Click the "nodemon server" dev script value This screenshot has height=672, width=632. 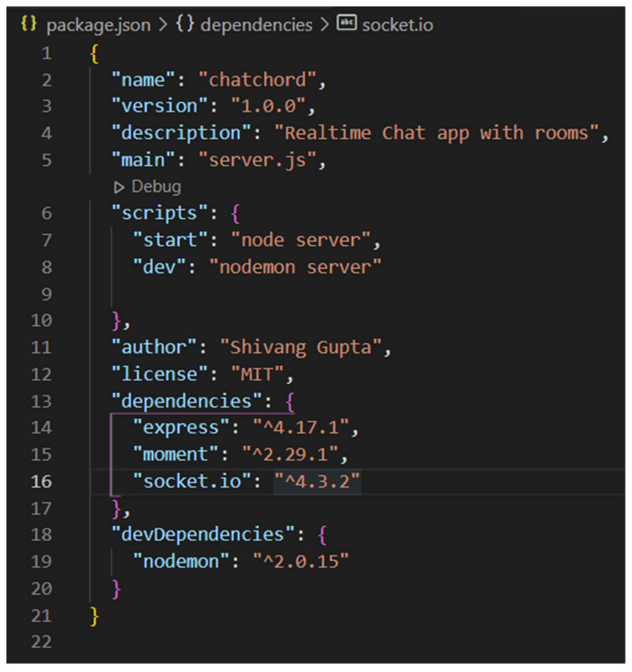click(x=295, y=267)
